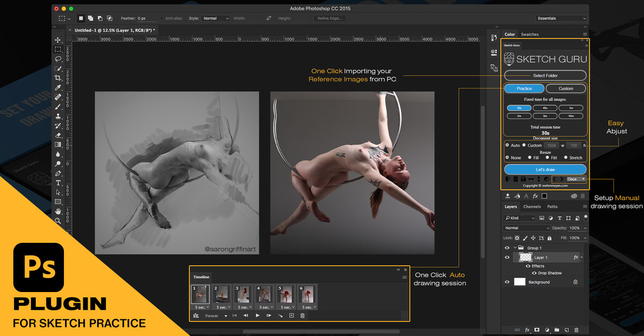Click the Timeline panel tab
This screenshot has height=336, width=644.
coord(201,277)
